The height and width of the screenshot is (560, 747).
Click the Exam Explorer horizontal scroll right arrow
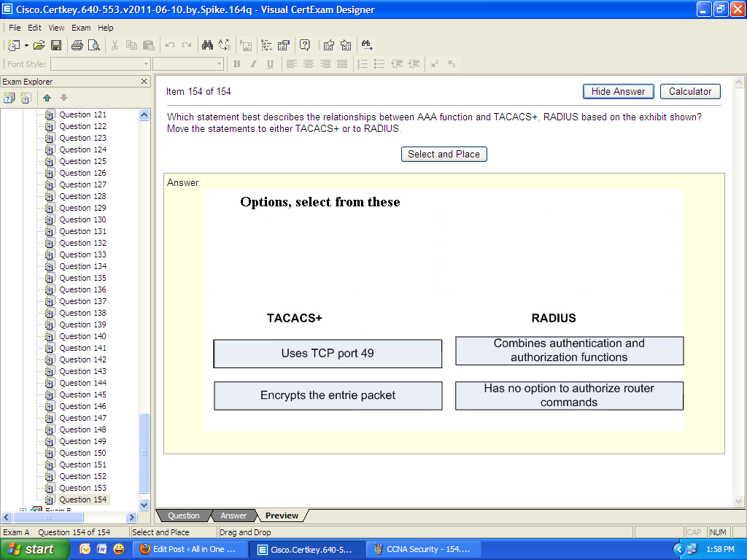(132, 517)
